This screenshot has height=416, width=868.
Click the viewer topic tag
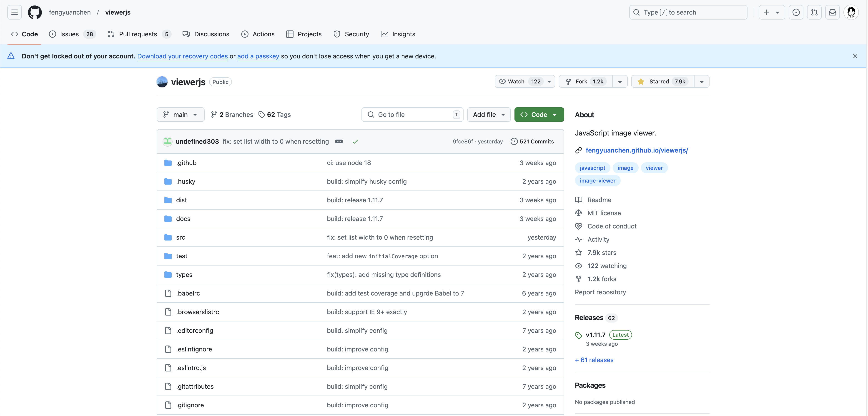click(x=654, y=168)
